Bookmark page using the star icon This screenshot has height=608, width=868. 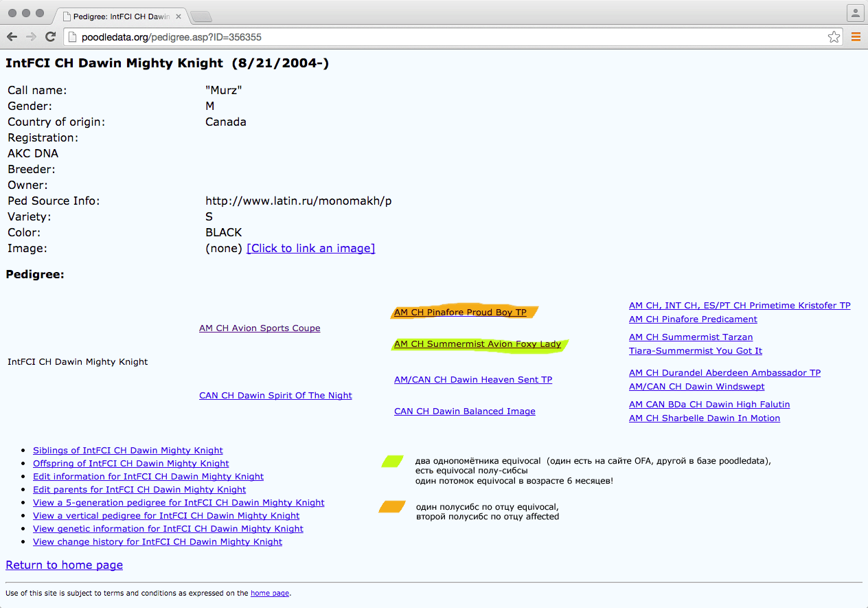834,37
